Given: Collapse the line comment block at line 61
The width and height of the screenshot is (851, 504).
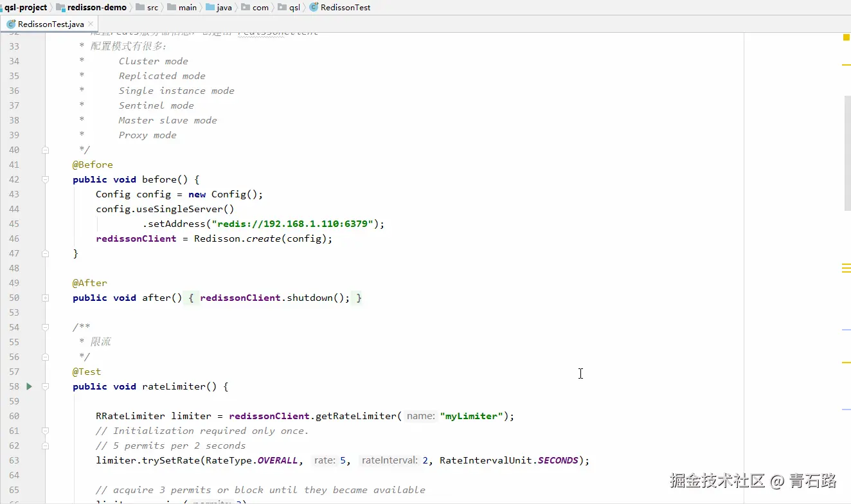Looking at the screenshot, I should (x=46, y=431).
